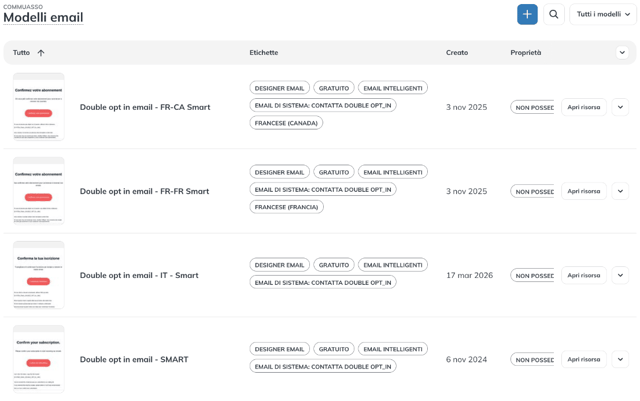Click Apri risorsa for FR-FR Smart

[x=584, y=192]
